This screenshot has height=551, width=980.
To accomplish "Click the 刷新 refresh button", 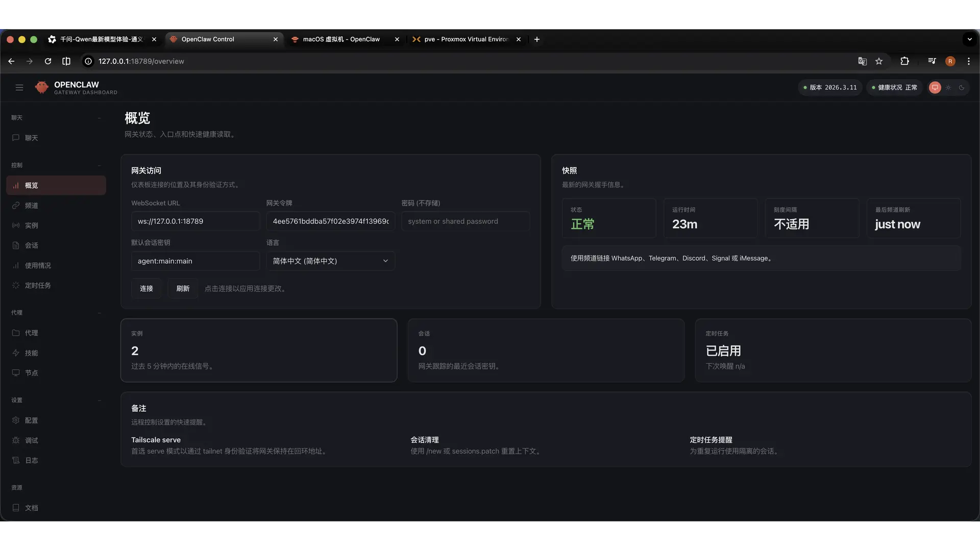I will coord(183,289).
